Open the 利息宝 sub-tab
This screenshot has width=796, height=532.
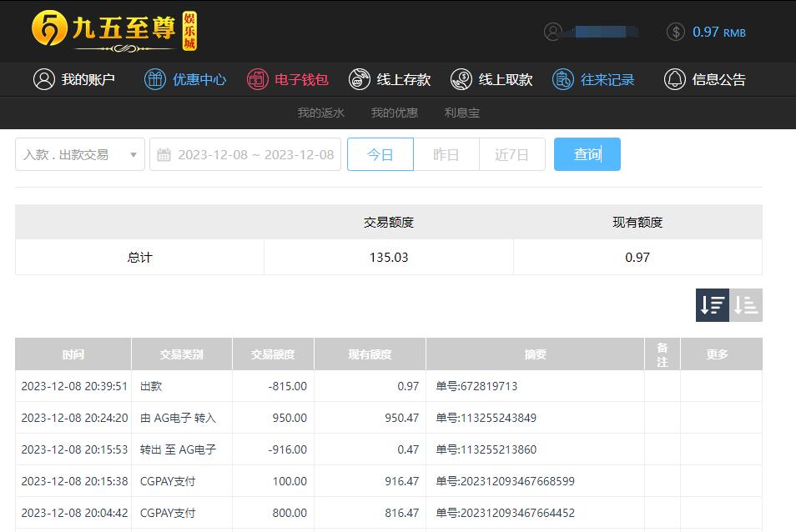tap(462, 113)
